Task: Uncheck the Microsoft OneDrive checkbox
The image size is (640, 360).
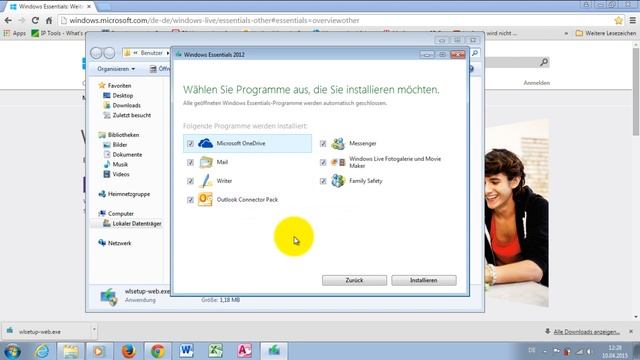Action: pos(190,144)
